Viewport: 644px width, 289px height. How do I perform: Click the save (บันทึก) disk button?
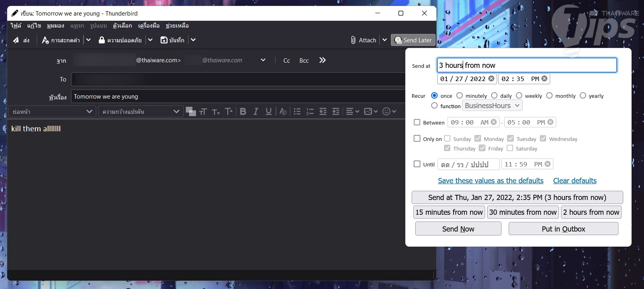pos(172,40)
